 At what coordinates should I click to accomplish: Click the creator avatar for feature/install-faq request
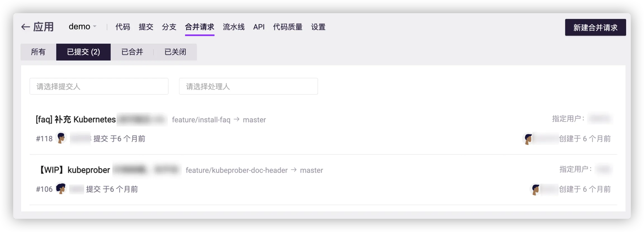tap(528, 139)
